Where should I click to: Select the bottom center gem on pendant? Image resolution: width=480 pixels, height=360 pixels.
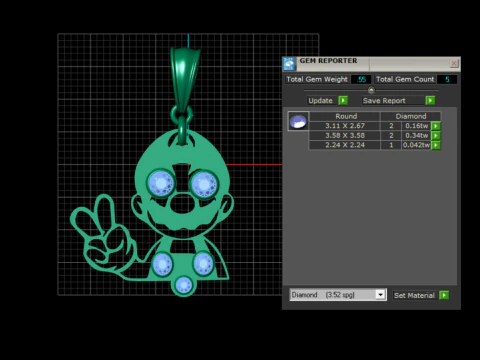(x=183, y=285)
